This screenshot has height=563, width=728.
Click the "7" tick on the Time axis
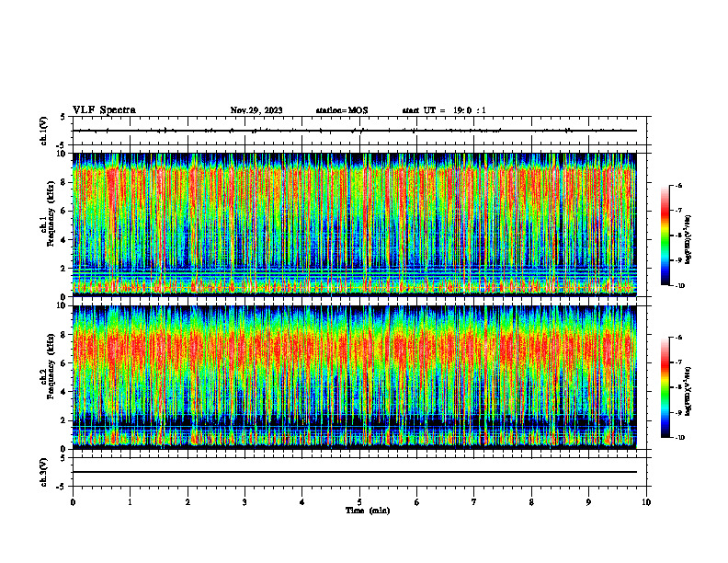pyautogui.click(x=474, y=502)
